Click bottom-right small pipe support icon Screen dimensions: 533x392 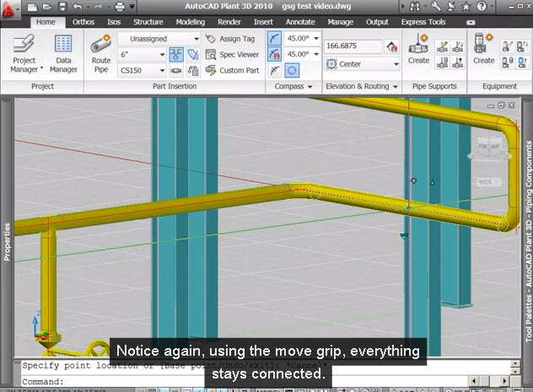[x=458, y=62]
